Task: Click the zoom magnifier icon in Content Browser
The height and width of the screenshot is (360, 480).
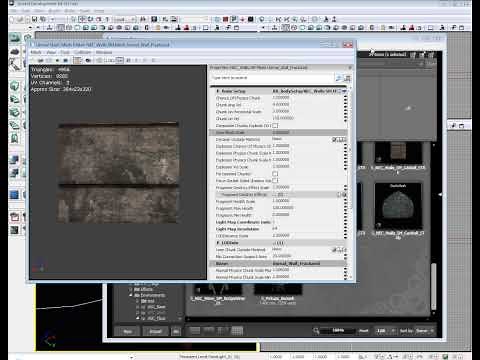Action: click(x=316, y=331)
